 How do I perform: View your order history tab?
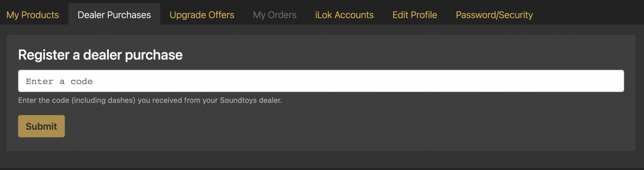tap(275, 15)
